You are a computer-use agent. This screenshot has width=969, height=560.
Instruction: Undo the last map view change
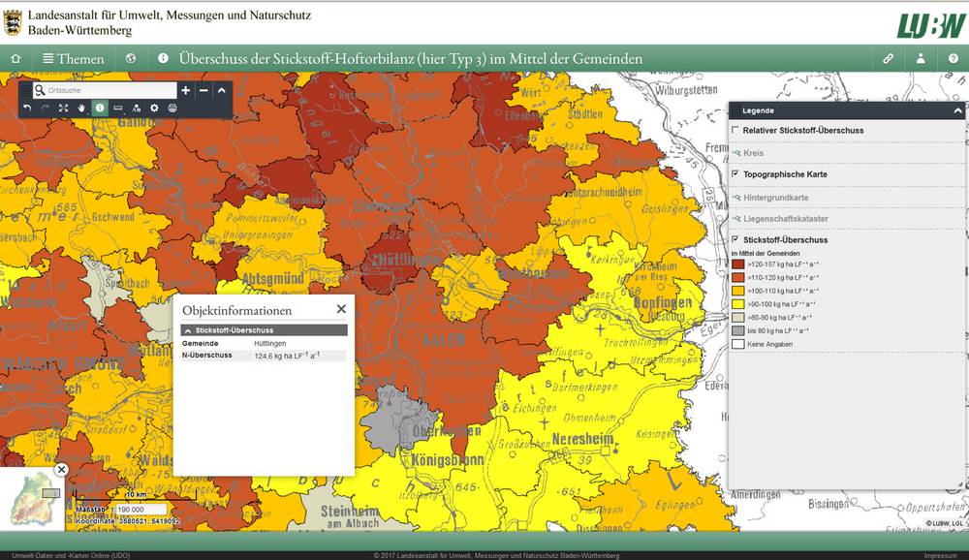27,108
